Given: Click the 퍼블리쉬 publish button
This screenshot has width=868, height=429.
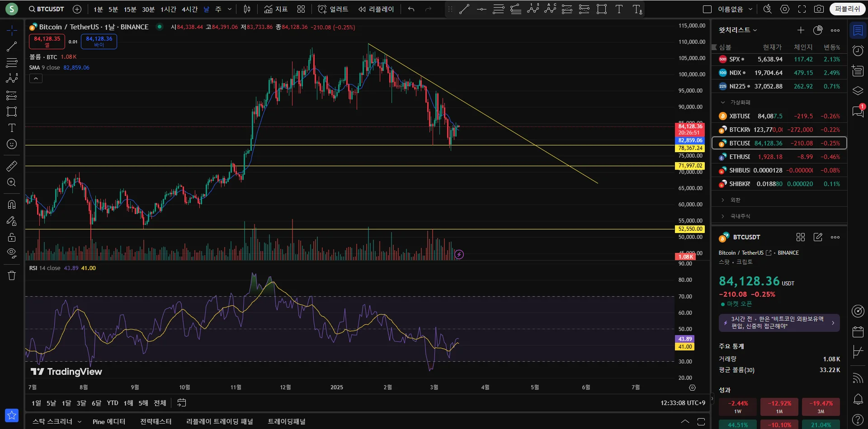Looking at the screenshot, I should tap(847, 9).
